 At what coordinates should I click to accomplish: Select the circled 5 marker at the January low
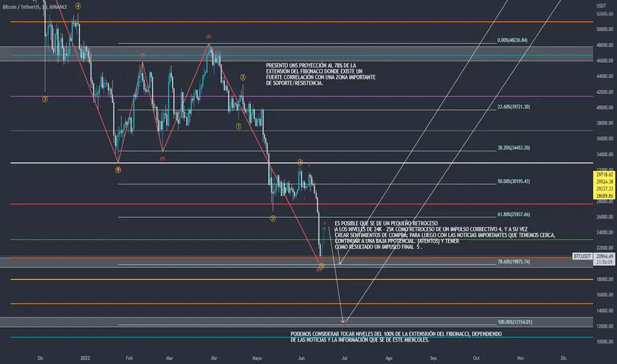(118, 170)
